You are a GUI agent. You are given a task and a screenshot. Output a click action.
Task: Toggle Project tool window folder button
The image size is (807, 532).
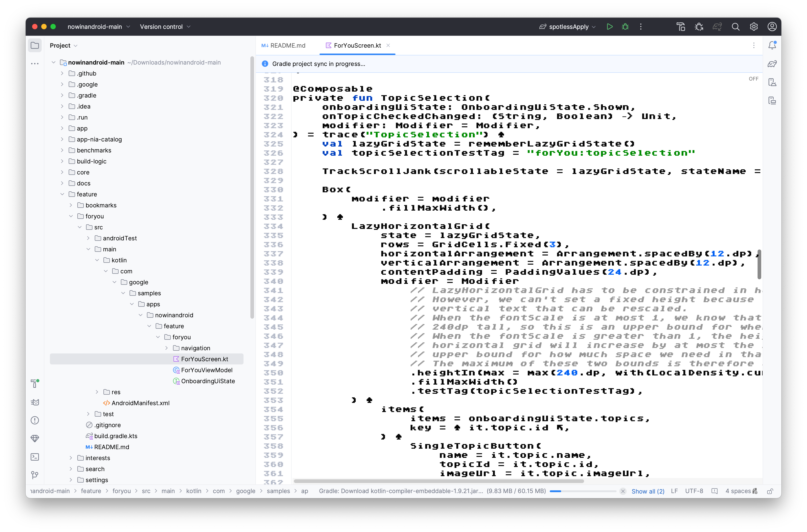pos(35,45)
